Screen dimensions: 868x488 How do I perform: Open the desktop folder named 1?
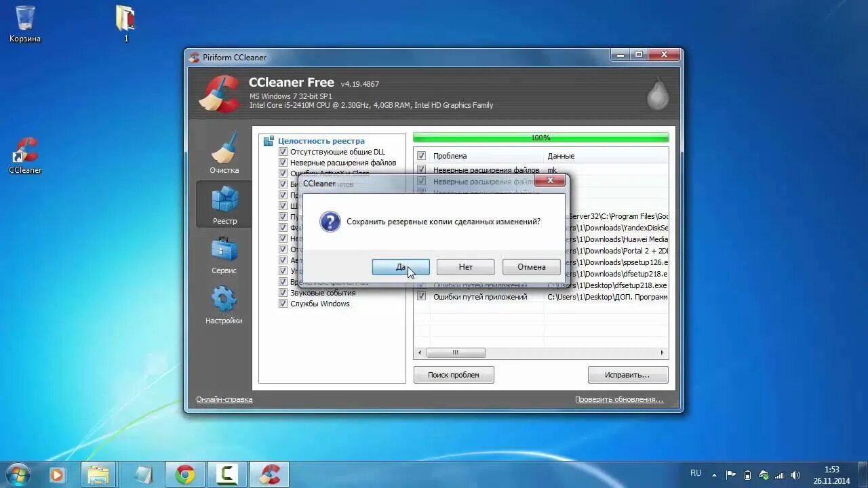pos(125,24)
